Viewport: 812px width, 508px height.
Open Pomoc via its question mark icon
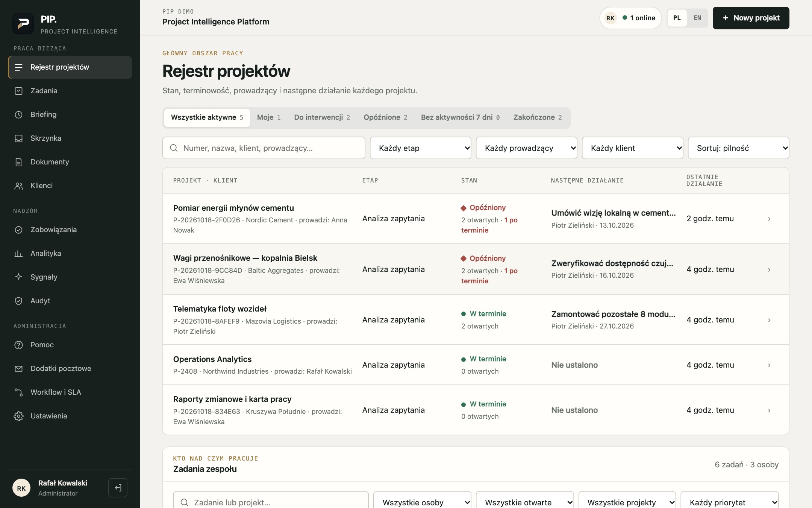click(x=18, y=345)
